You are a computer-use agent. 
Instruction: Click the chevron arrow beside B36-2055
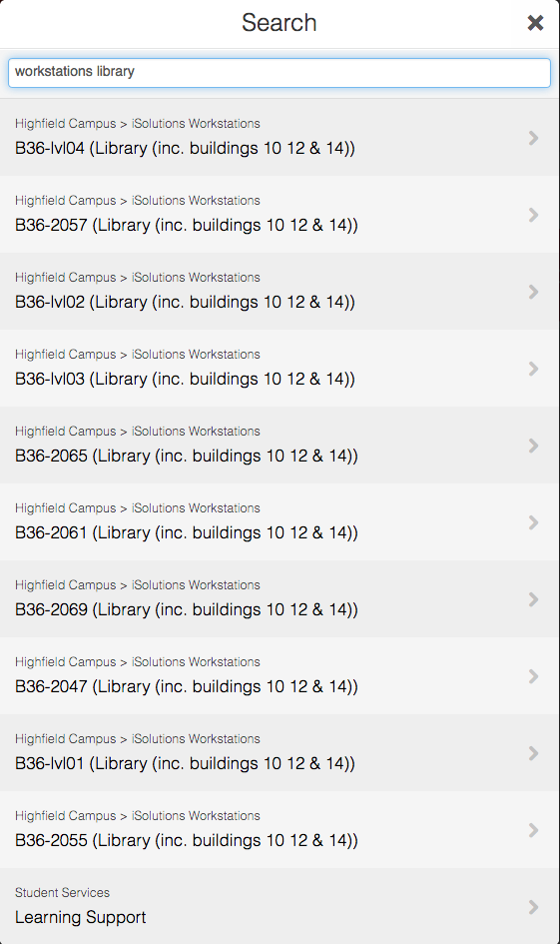tap(533, 830)
